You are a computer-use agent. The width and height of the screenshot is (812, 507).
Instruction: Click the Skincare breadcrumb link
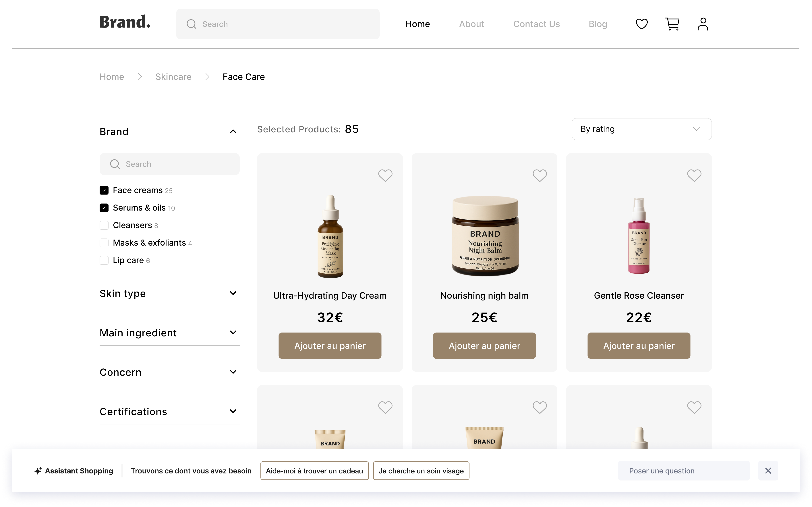coord(173,77)
